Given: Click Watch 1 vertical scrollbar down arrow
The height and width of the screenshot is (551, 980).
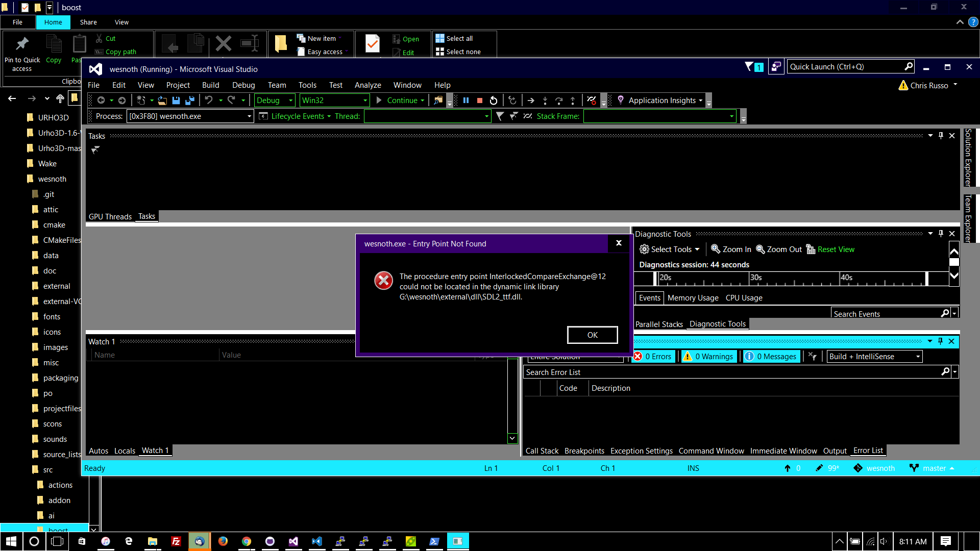Looking at the screenshot, I should [x=512, y=438].
